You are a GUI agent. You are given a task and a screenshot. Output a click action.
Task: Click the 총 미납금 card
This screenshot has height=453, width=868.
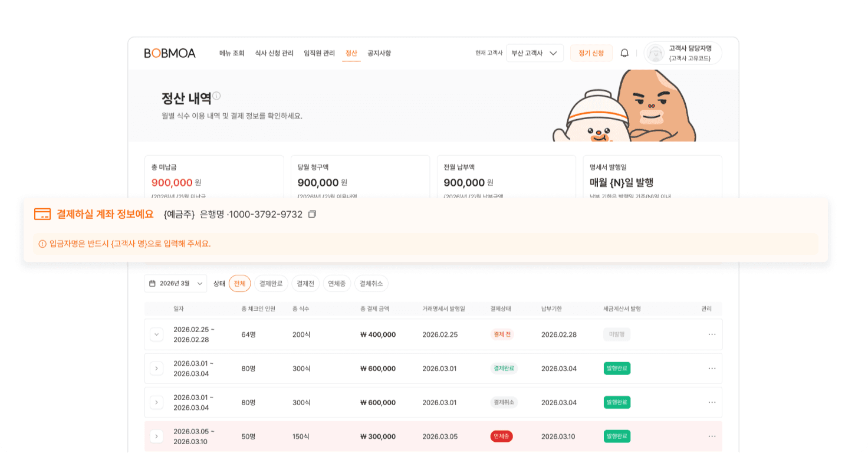pyautogui.click(x=214, y=176)
